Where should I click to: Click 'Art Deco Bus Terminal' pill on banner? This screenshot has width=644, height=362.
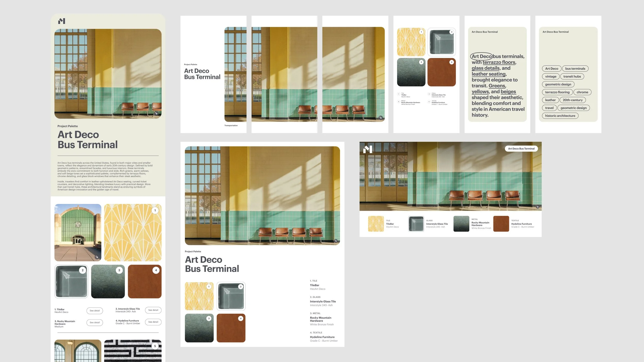pyautogui.click(x=521, y=149)
